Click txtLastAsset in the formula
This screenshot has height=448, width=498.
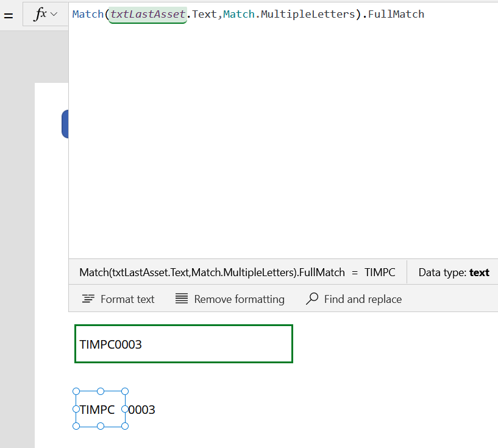(147, 14)
